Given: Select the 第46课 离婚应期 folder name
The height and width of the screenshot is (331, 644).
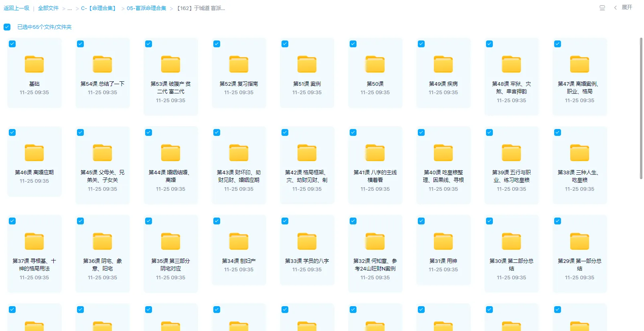Looking at the screenshot, I should (34, 172).
